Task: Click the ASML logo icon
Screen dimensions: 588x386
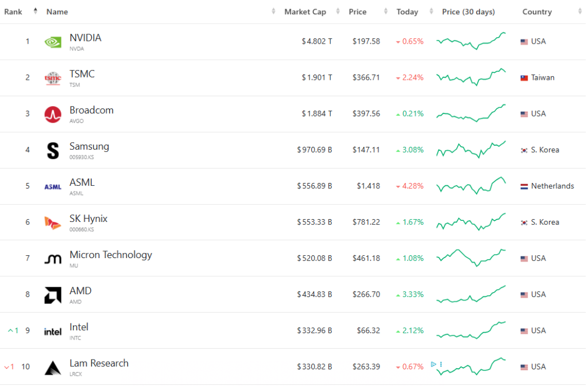Action: 53,186
